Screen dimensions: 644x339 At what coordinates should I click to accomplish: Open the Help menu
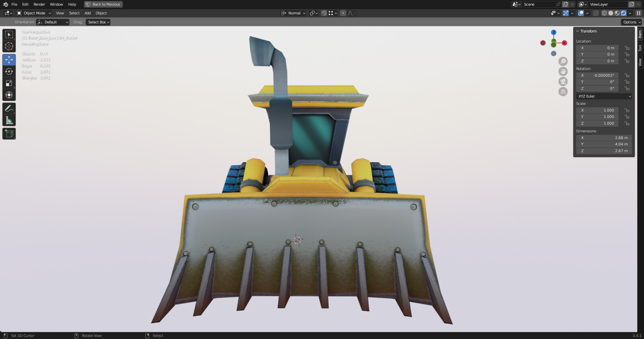coord(72,4)
